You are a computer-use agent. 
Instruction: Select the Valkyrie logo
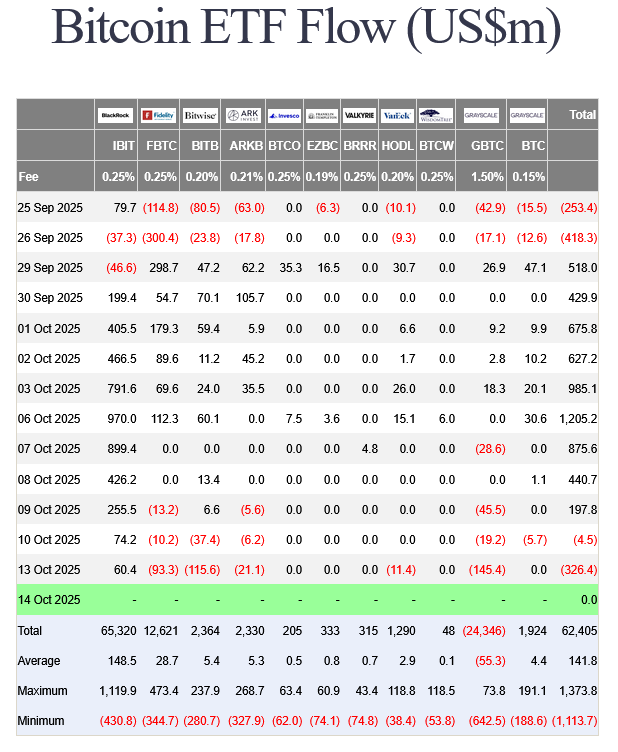359,115
